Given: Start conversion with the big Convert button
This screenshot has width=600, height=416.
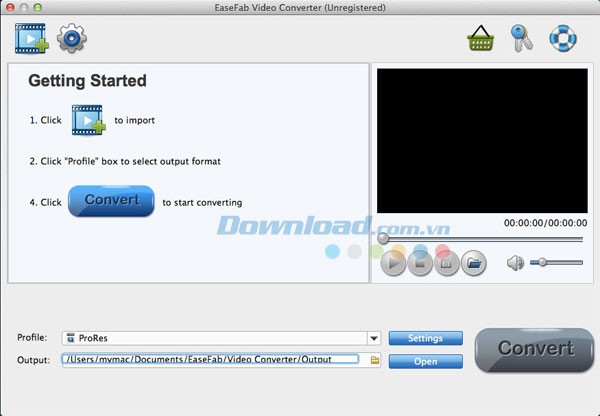Looking at the screenshot, I should 535,350.
